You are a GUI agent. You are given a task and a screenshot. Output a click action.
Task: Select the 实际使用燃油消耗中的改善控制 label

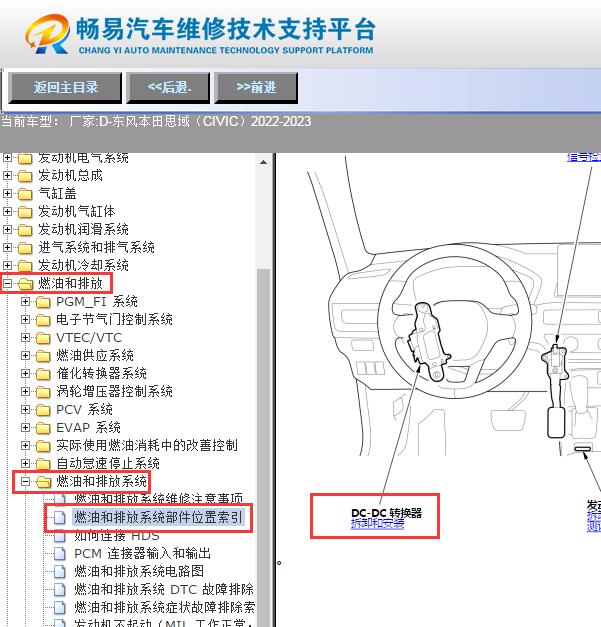pos(147,445)
